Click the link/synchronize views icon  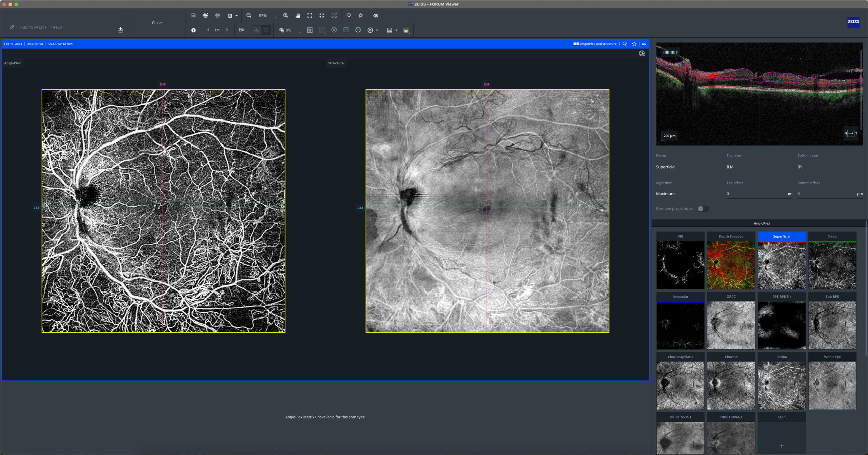tap(242, 30)
